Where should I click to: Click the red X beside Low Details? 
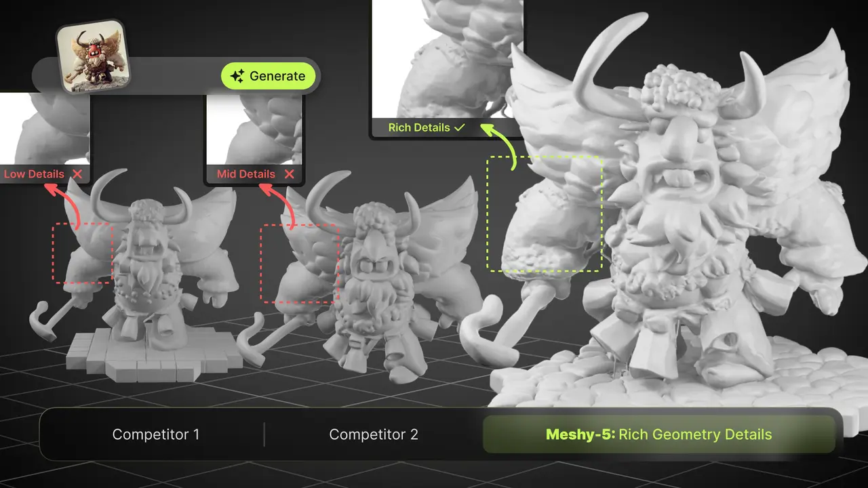click(77, 174)
